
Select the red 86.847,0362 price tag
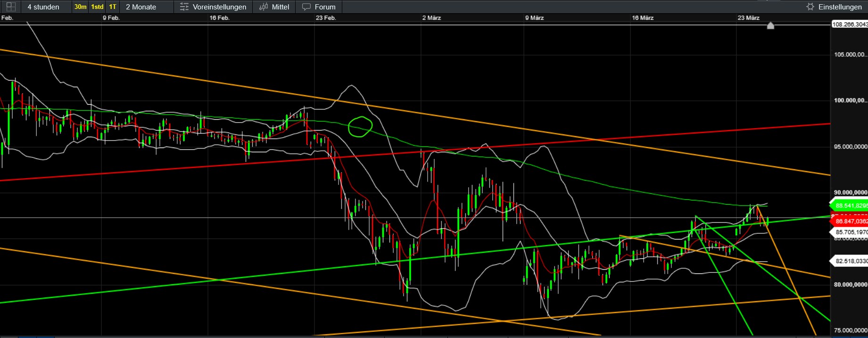point(849,221)
